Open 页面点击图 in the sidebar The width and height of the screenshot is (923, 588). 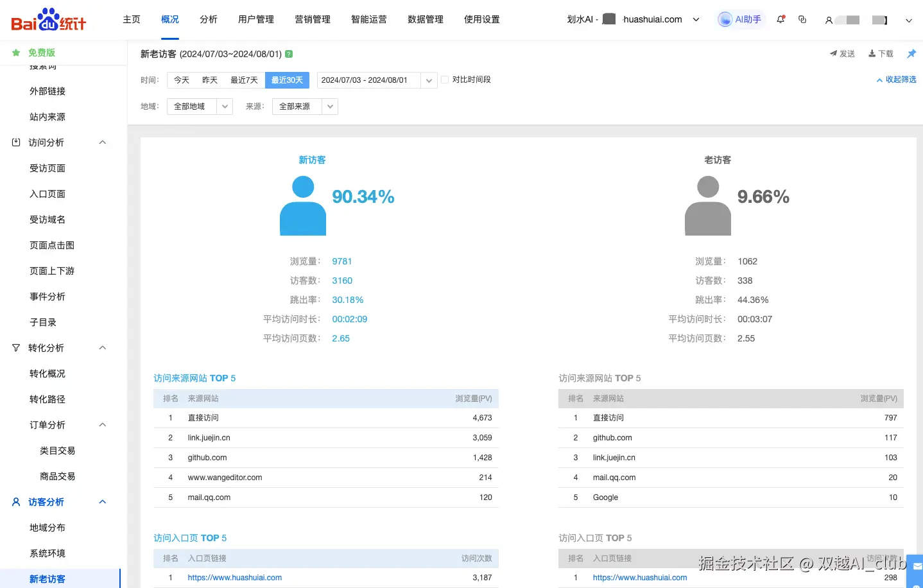coord(52,245)
